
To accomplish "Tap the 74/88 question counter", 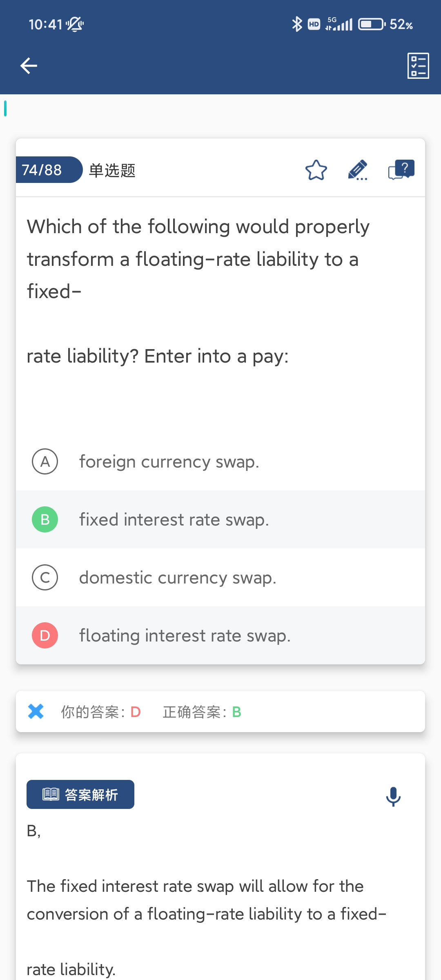I will coord(42,170).
